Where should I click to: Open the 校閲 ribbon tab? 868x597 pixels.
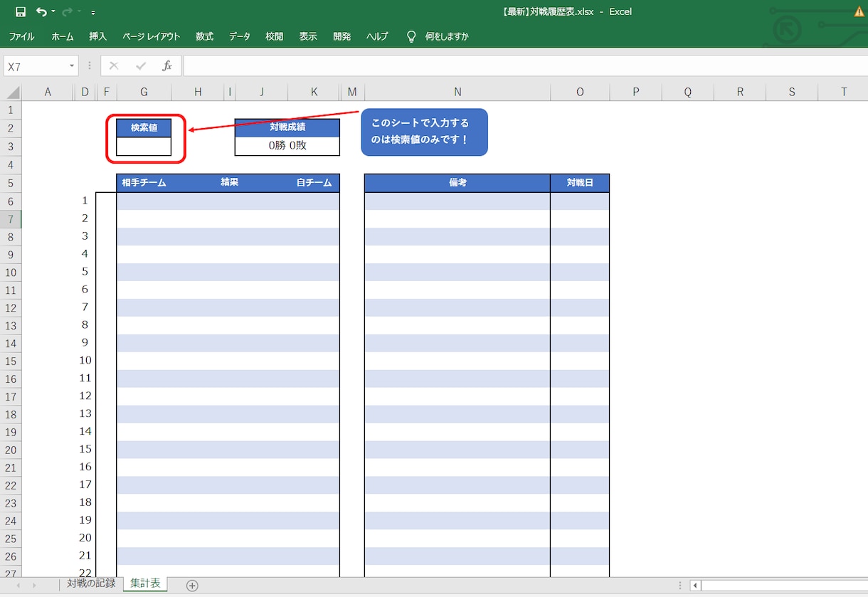click(x=274, y=36)
